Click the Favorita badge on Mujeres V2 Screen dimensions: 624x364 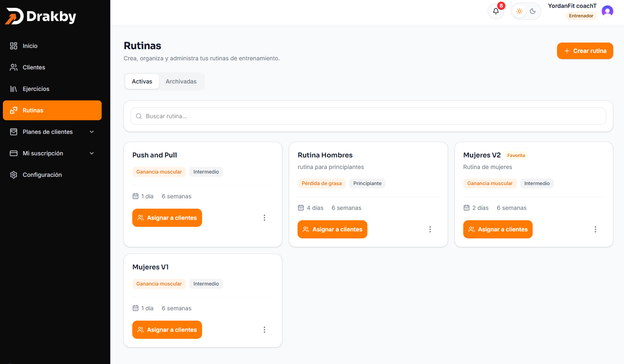tap(516, 155)
